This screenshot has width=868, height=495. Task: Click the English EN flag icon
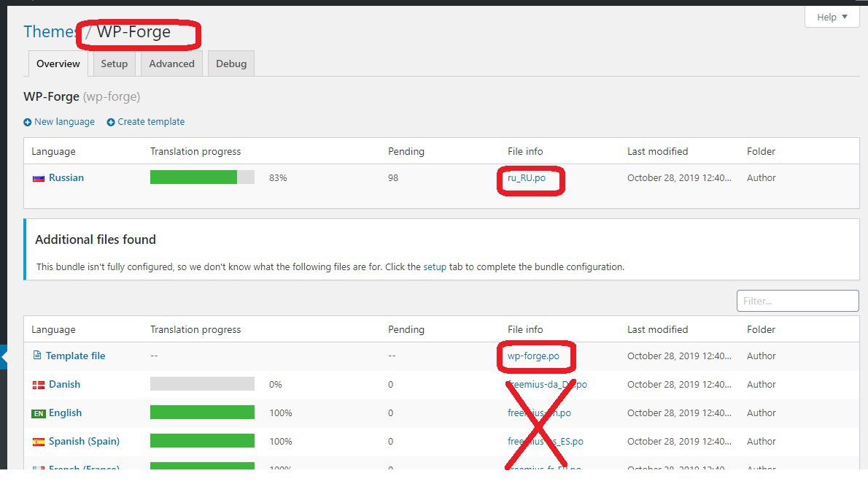coord(38,413)
